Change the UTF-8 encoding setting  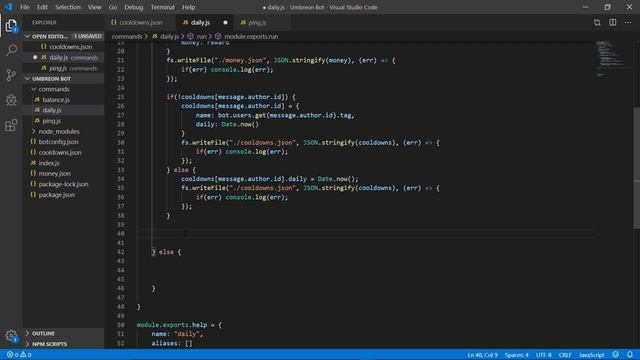pos(544,355)
